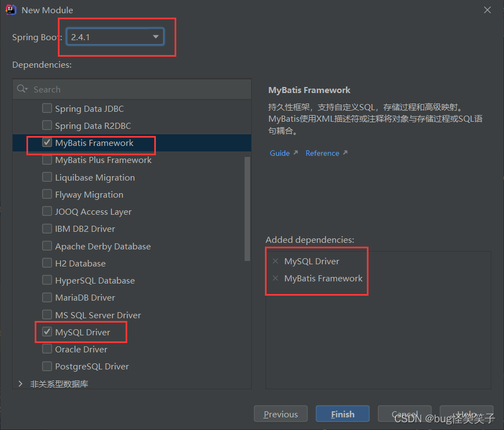The width and height of the screenshot is (504, 430).
Task: Click the Help button
Action: pyautogui.click(x=467, y=414)
